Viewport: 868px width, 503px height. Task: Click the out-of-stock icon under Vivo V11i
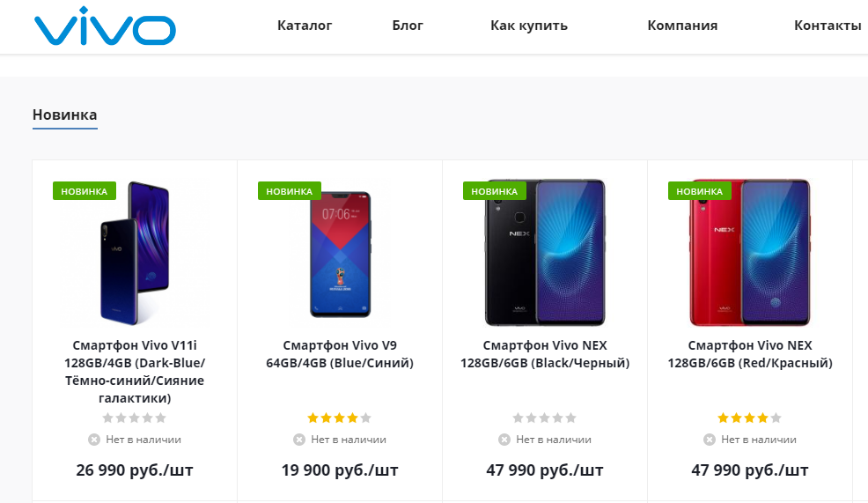pyautogui.click(x=94, y=440)
